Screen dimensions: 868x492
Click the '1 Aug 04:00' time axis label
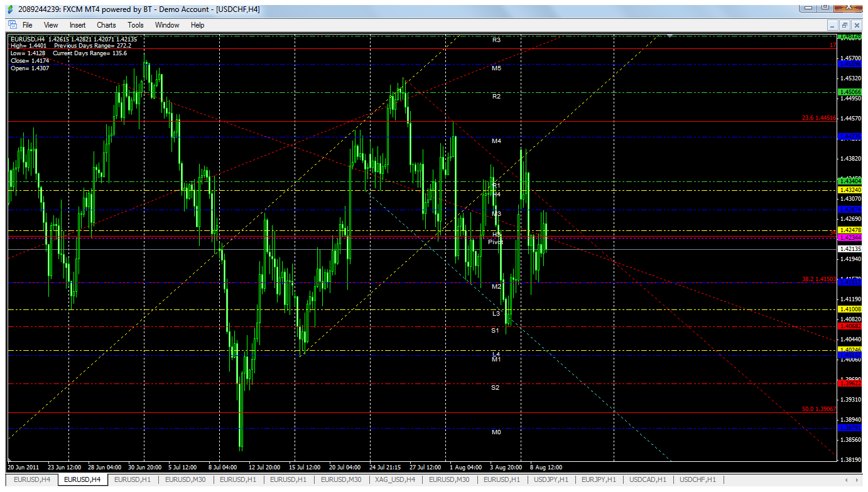click(466, 468)
